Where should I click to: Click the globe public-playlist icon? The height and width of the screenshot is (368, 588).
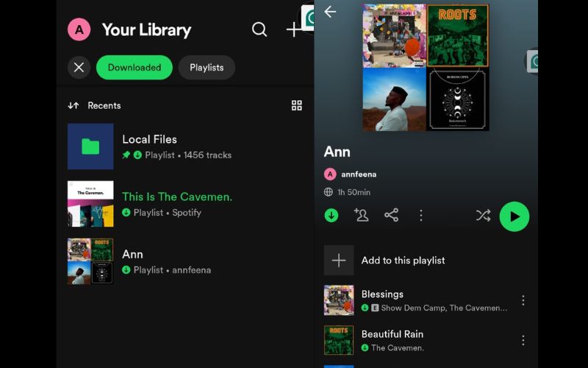[x=328, y=192]
